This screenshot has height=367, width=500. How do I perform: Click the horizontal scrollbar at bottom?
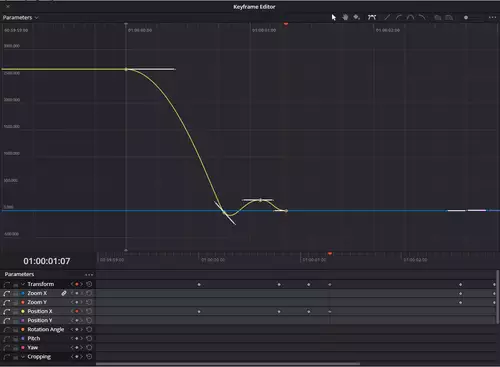tap(228, 364)
